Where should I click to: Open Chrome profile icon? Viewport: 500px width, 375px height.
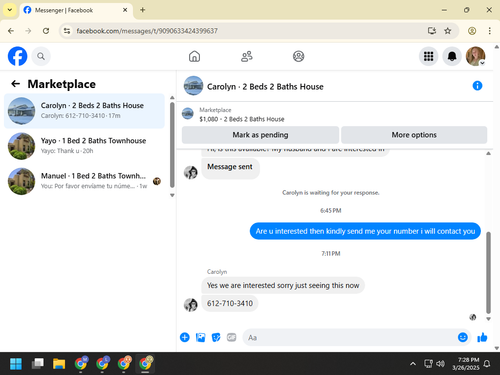(472, 31)
